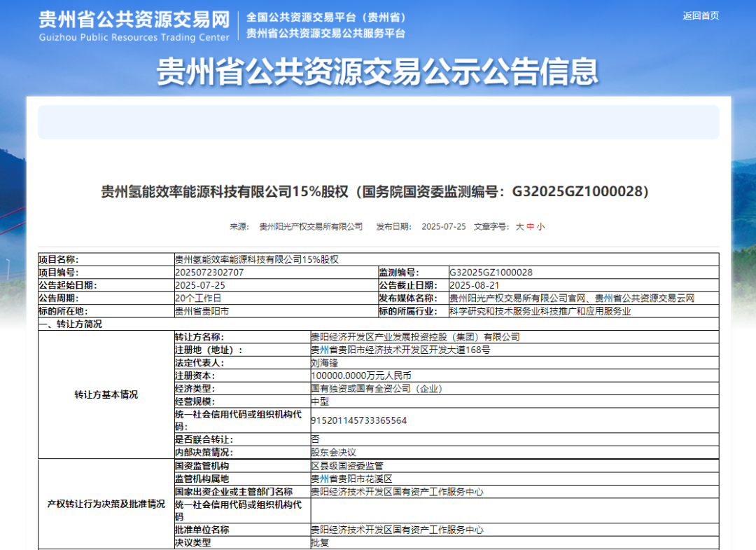
Task: Click the 公告起始日期 value in the table
Action: [200, 286]
